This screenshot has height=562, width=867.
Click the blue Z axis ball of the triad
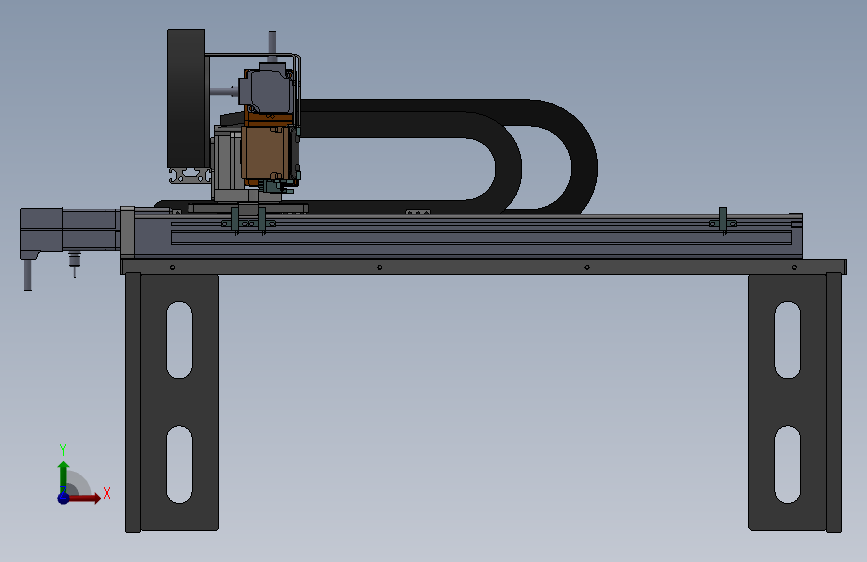(x=63, y=498)
